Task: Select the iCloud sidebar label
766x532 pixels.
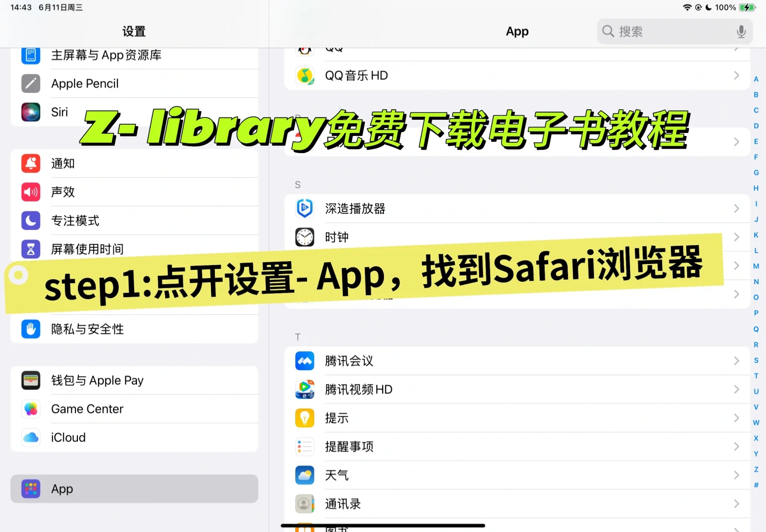Action: click(x=69, y=437)
